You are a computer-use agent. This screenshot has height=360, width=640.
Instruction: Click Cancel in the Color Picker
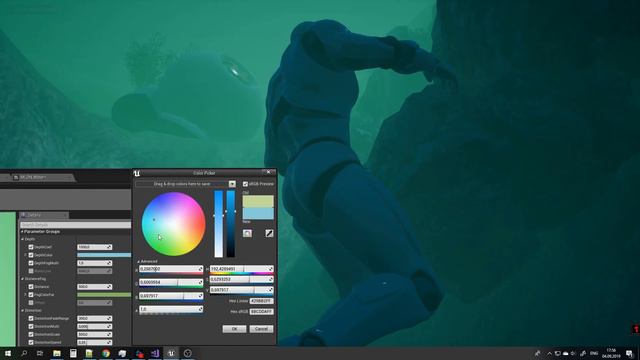(261, 329)
